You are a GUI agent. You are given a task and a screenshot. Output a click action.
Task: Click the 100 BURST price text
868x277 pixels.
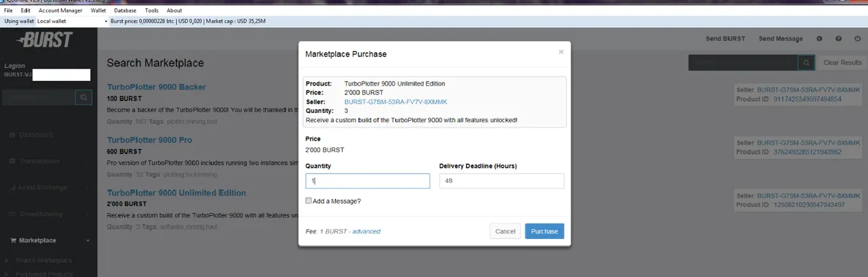coord(123,99)
